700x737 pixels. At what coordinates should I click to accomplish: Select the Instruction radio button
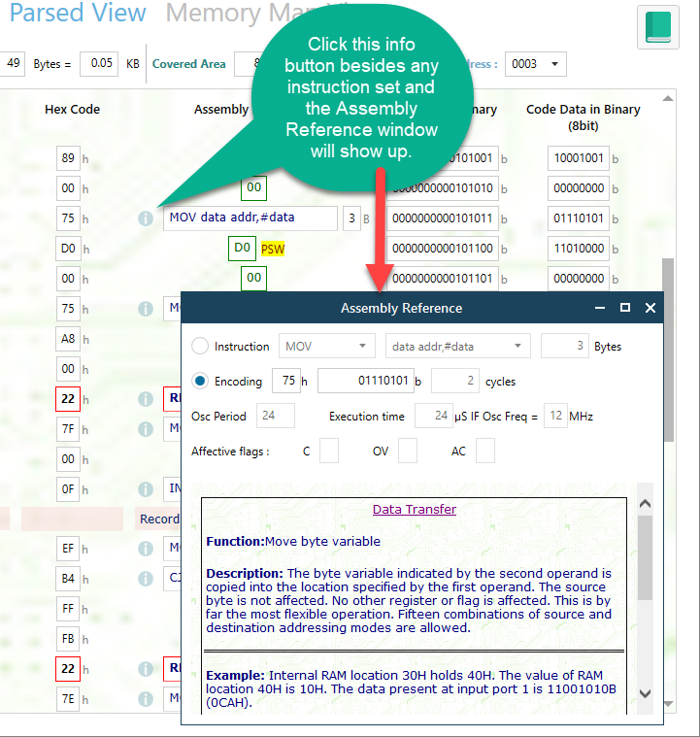[200, 346]
